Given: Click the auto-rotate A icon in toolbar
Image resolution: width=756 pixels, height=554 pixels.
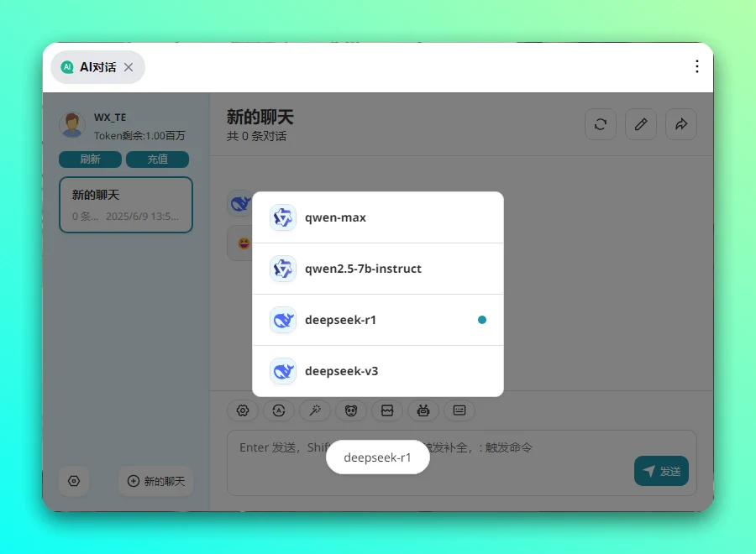Looking at the screenshot, I should coord(279,410).
